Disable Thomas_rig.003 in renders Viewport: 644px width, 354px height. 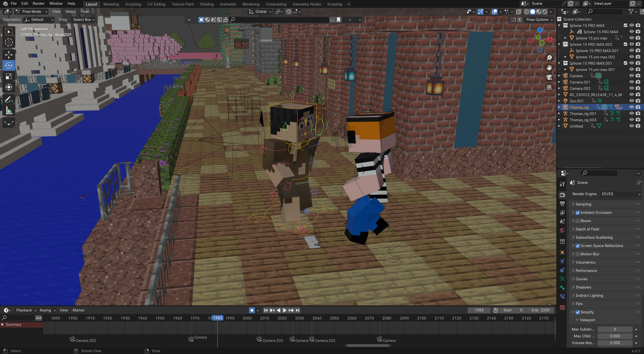tap(638, 120)
